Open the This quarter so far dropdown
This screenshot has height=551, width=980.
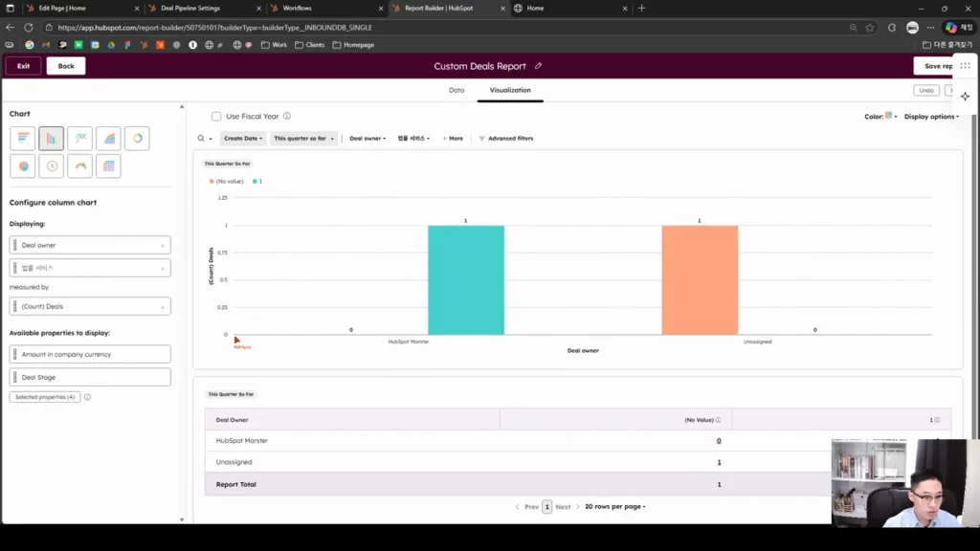click(x=303, y=138)
